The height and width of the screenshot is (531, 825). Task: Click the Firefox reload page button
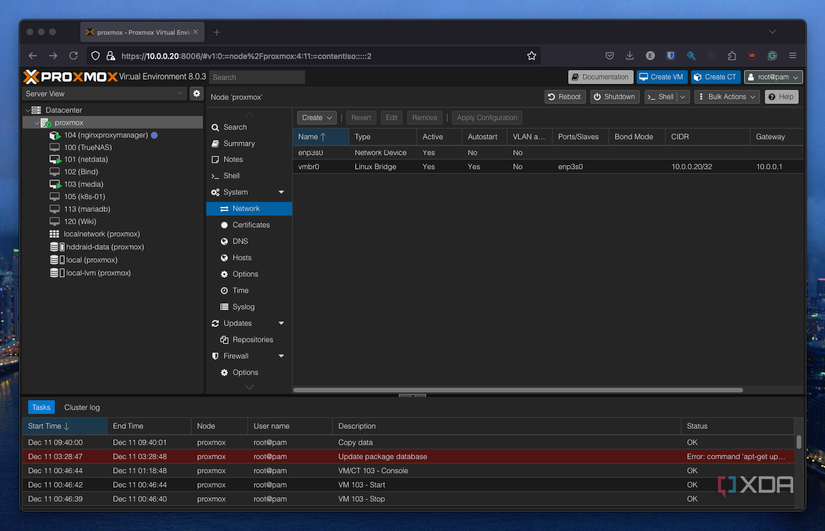[x=74, y=56]
